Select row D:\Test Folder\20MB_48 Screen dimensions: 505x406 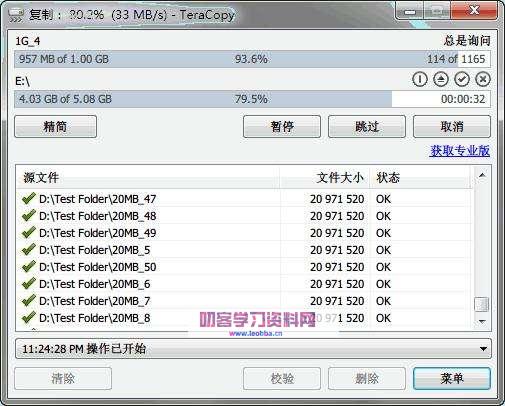(x=245, y=216)
